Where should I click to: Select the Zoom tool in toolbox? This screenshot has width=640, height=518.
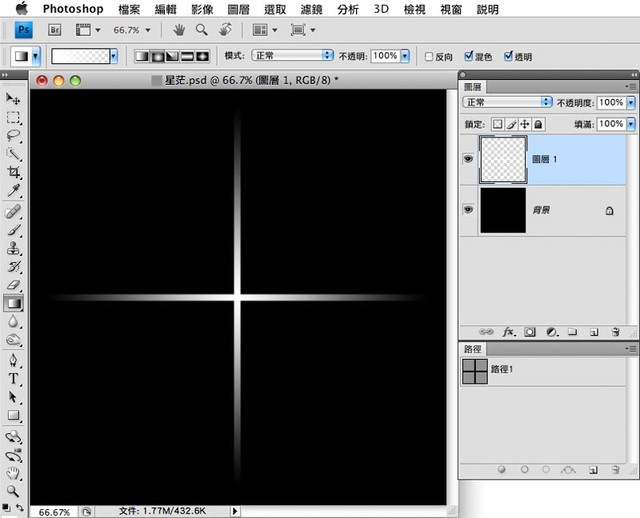(13, 491)
